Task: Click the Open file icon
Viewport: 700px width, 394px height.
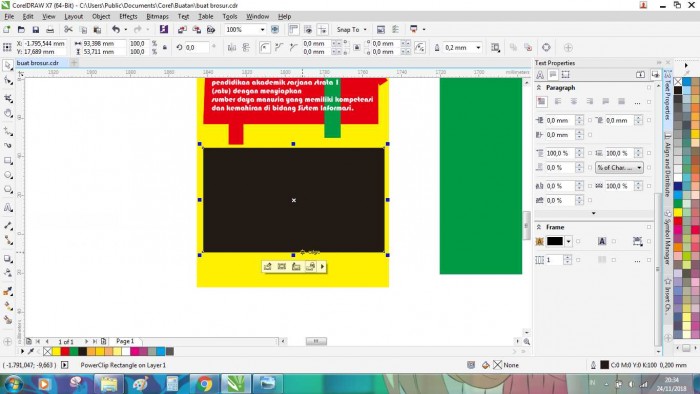Action: [x=21, y=30]
